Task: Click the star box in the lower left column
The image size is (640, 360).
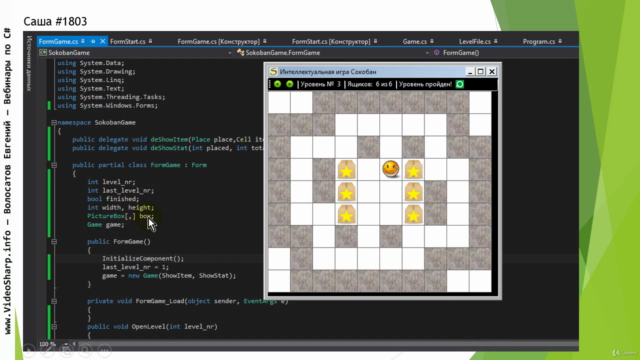Action: pyautogui.click(x=346, y=214)
